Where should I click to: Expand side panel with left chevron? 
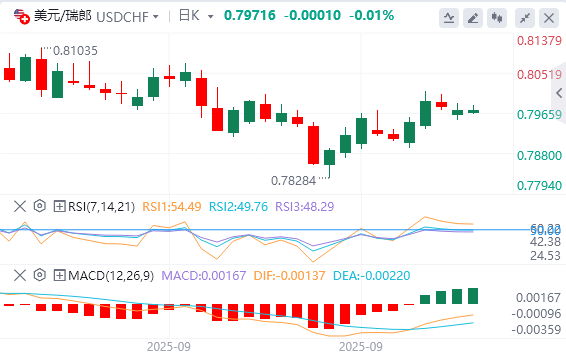pyautogui.click(x=559, y=93)
